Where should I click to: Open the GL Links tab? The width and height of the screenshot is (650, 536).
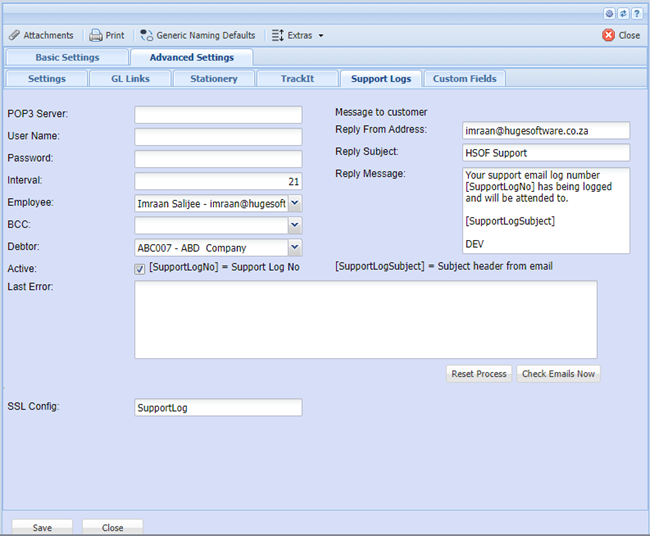point(131,78)
